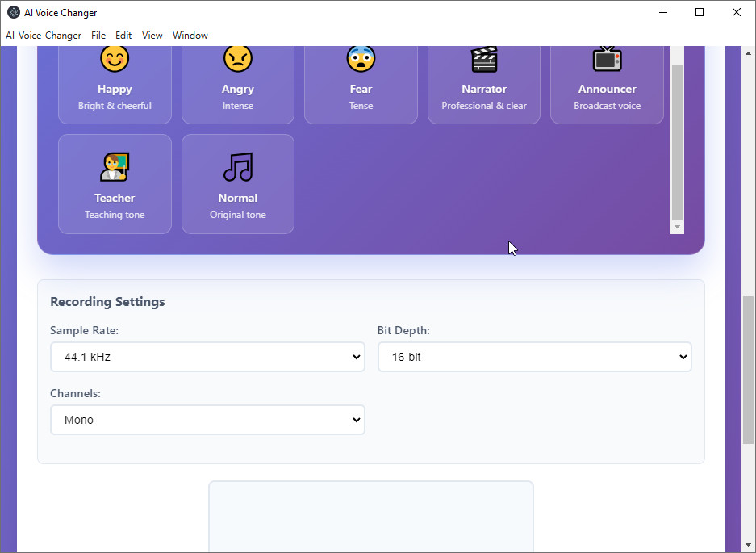This screenshot has width=756, height=553.
Task: Open the Sample Rate dropdown
Action: 207,357
